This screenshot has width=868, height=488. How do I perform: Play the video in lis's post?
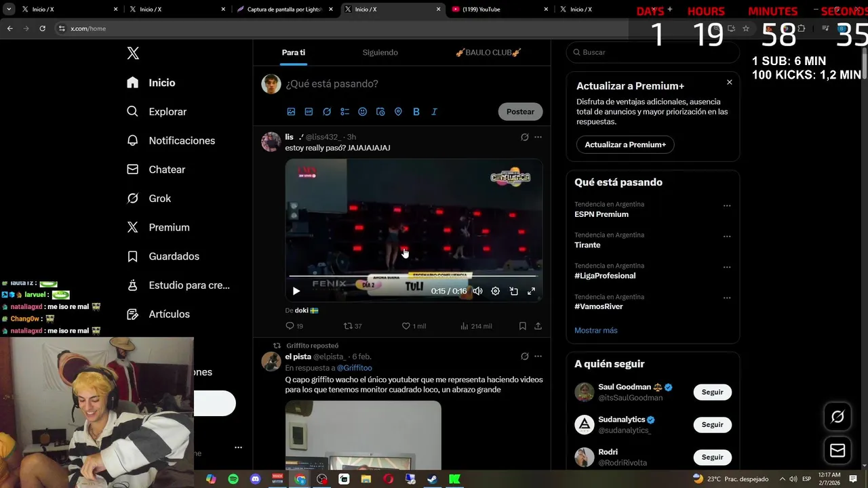[x=296, y=291]
